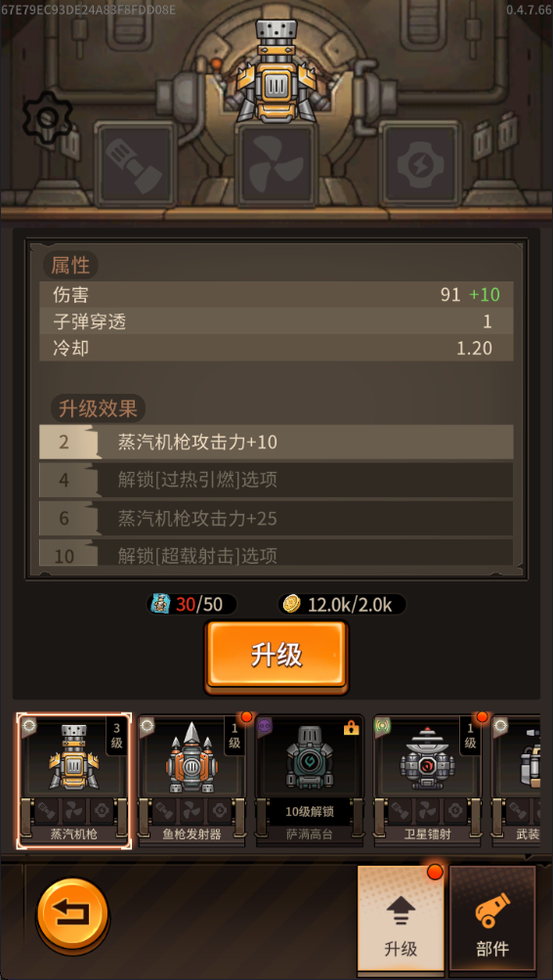Select the 卫星镭射 weapon card
The width and height of the screenshot is (553, 980).
pyautogui.click(x=427, y=780)
